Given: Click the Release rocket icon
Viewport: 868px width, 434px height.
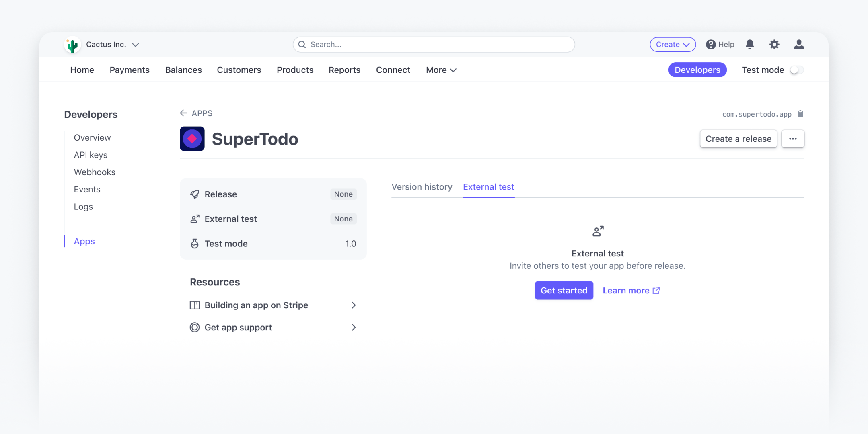Looking at the screenshot, I should pos(195,194).
